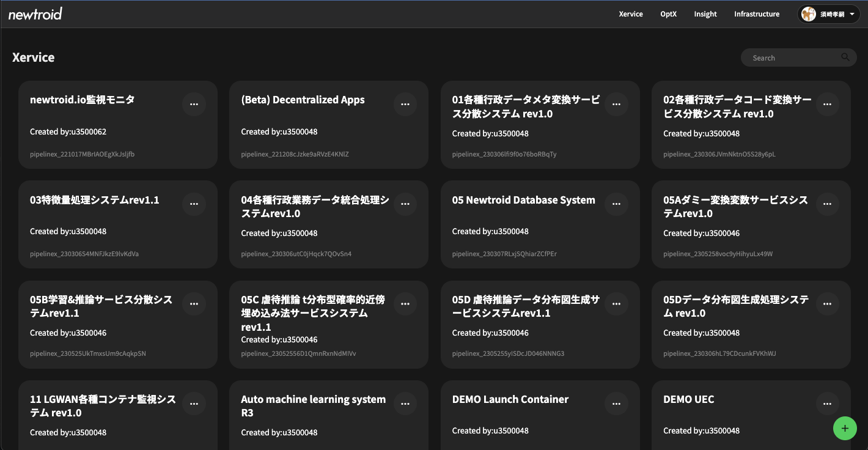Expand the user account dropdown arrow
Viewport: 868px width, 450px height.
tap(852, 14)
